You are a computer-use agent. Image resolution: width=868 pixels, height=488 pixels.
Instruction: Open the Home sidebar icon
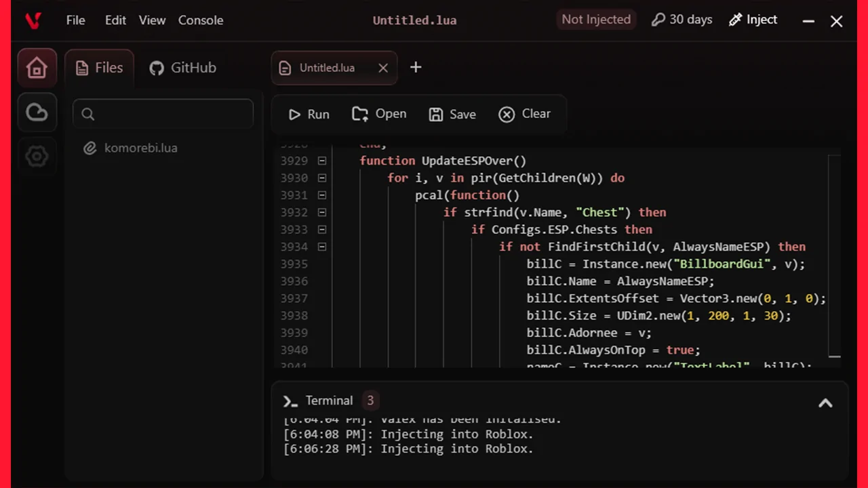click(37, 68)
